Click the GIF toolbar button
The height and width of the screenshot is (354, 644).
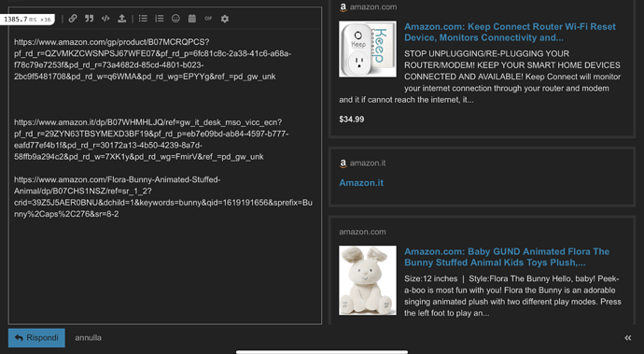tap(208, 19)
